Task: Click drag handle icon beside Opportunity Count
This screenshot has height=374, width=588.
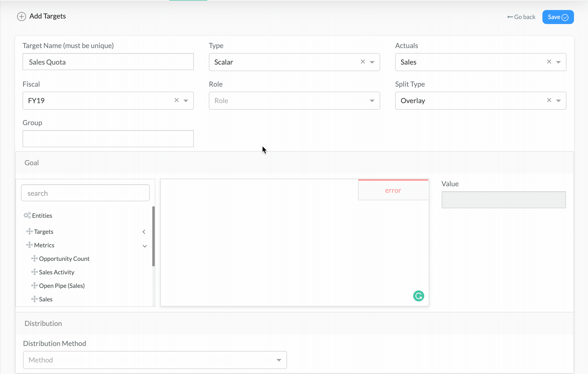Action: point(34,258)
